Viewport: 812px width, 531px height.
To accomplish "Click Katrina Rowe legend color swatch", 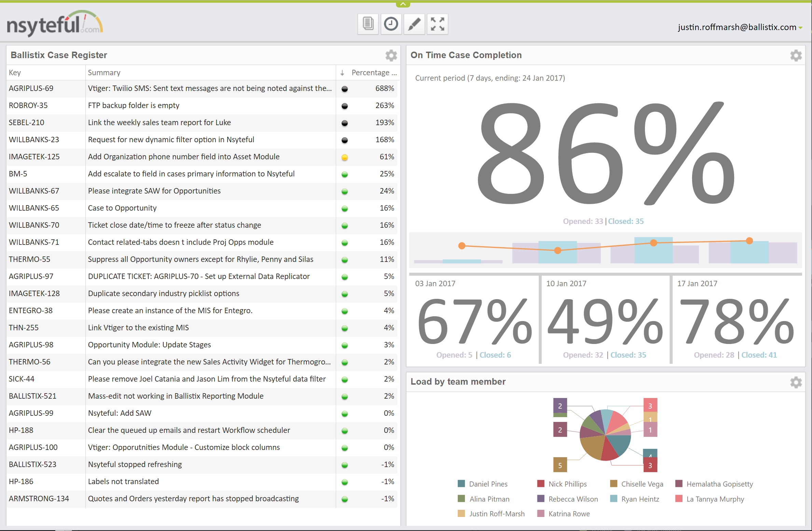I will [x=541, y=514].
